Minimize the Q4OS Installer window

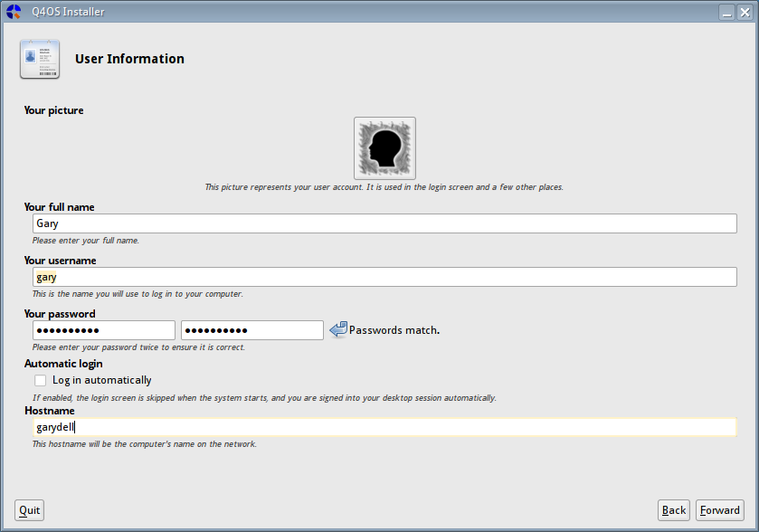point(726,12)
